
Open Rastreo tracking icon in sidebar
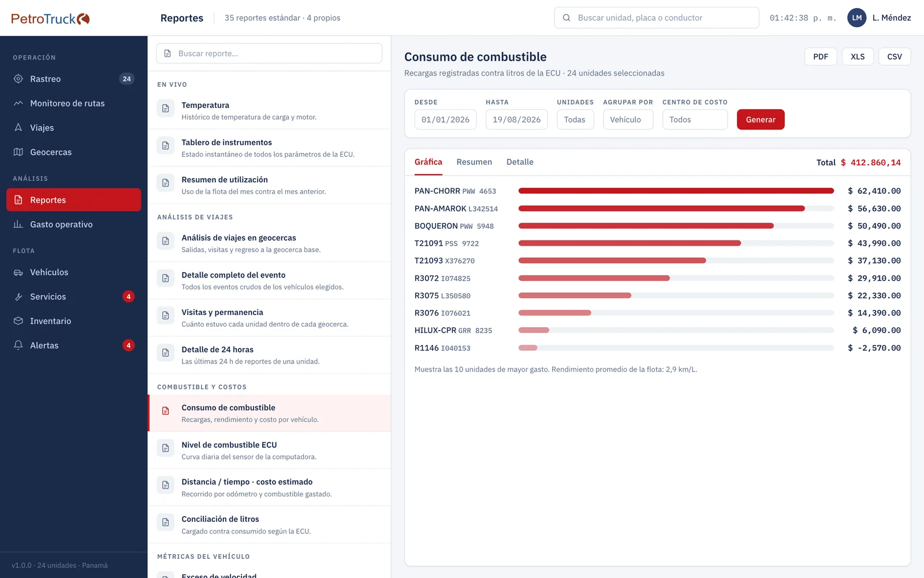tap(18, 79)
